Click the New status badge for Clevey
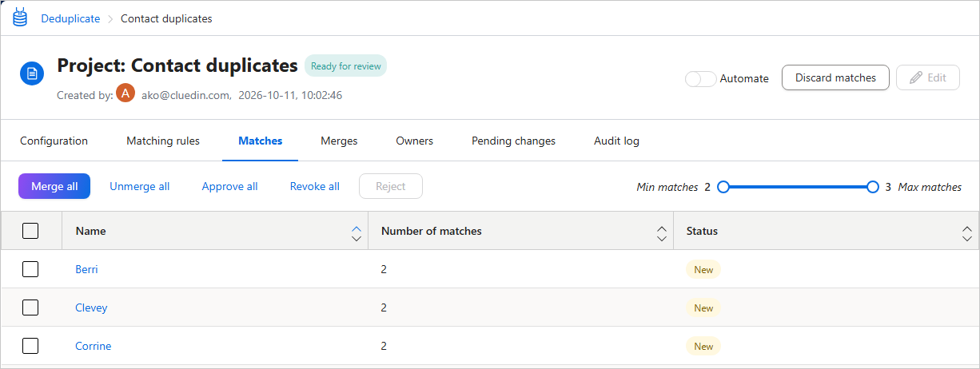 703,307
